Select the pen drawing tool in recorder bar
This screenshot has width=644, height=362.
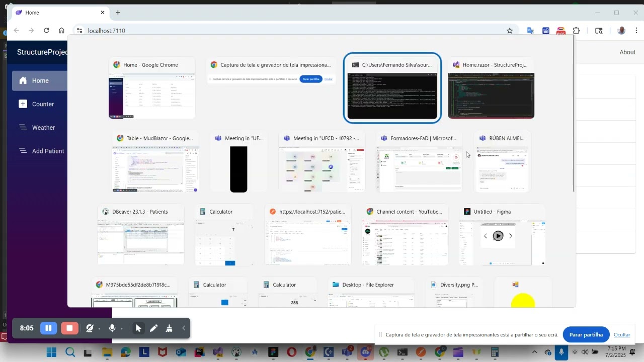(154, 328)
